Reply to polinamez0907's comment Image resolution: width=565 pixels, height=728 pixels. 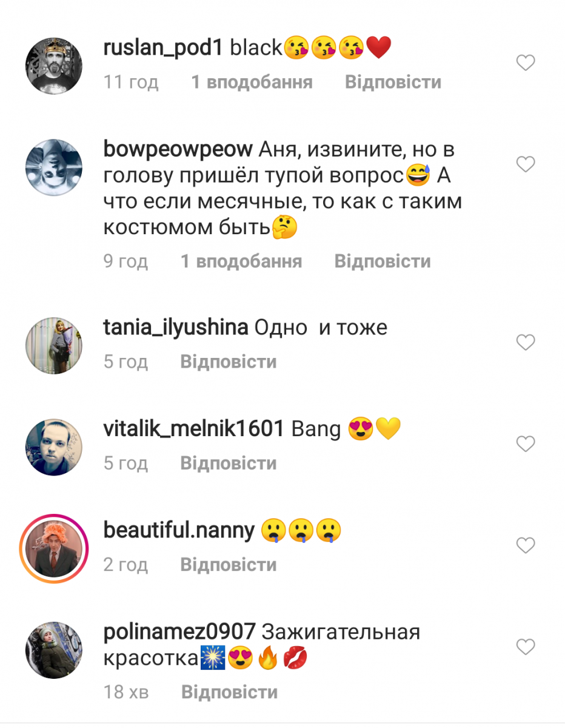pyautogui.click(x=230, y=692)
